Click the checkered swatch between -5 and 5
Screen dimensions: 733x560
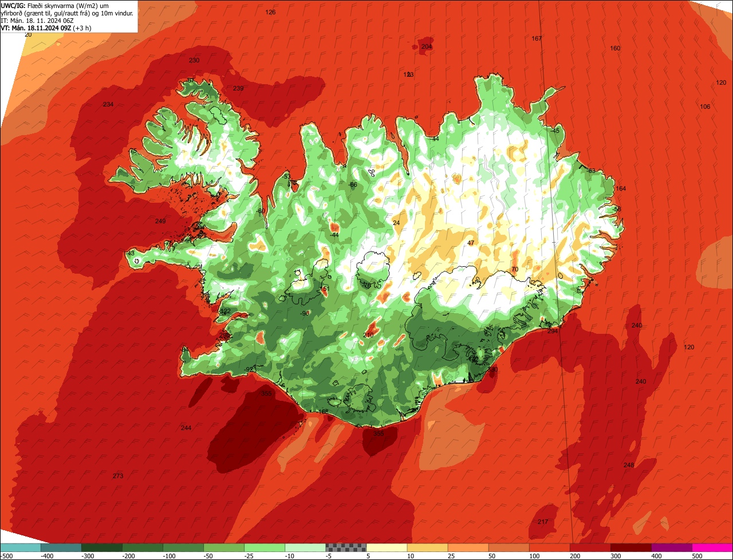tap(346, 547)
